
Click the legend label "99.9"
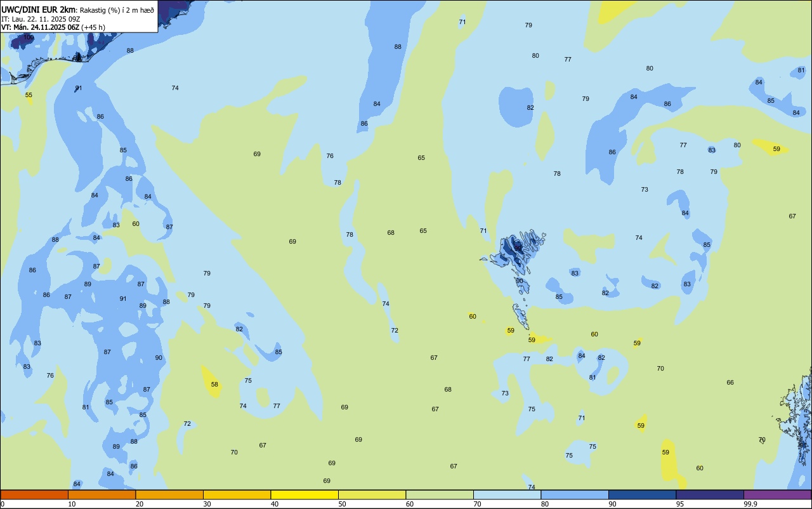click(750, 504)
